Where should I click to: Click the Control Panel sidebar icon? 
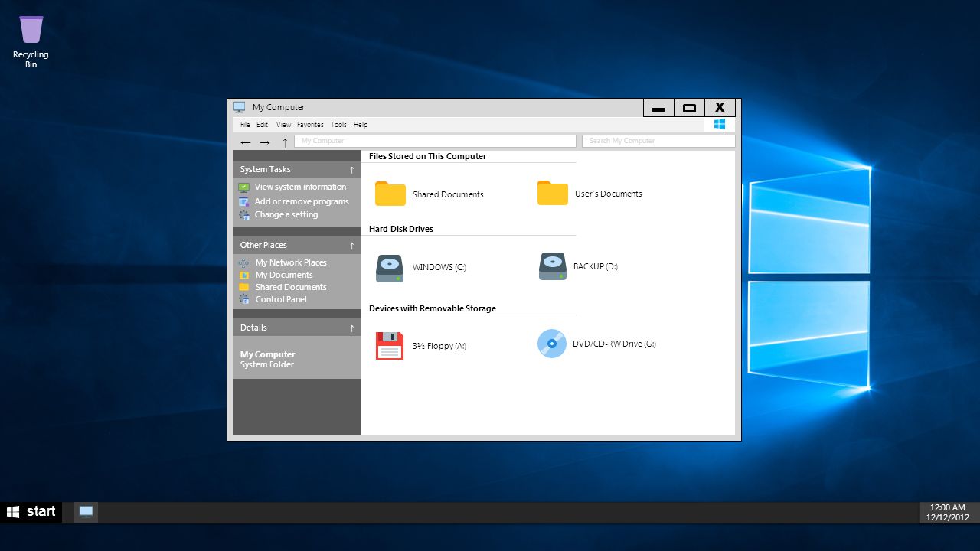click(x=244, y=299)
